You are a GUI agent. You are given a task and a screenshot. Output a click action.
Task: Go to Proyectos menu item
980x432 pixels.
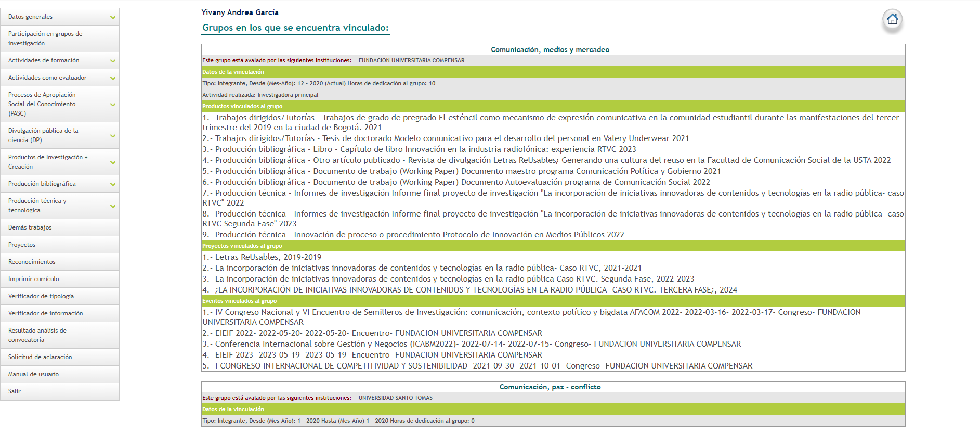[22, 245]
